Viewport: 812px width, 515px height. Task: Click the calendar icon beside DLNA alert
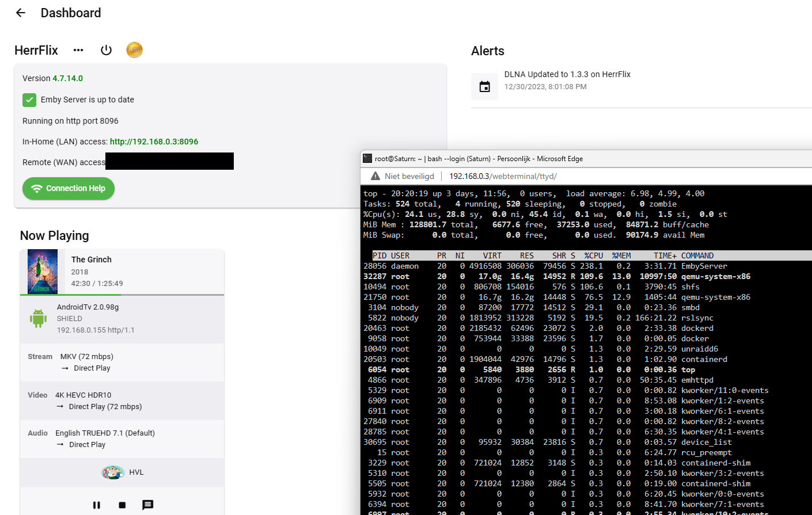(485, 87)
